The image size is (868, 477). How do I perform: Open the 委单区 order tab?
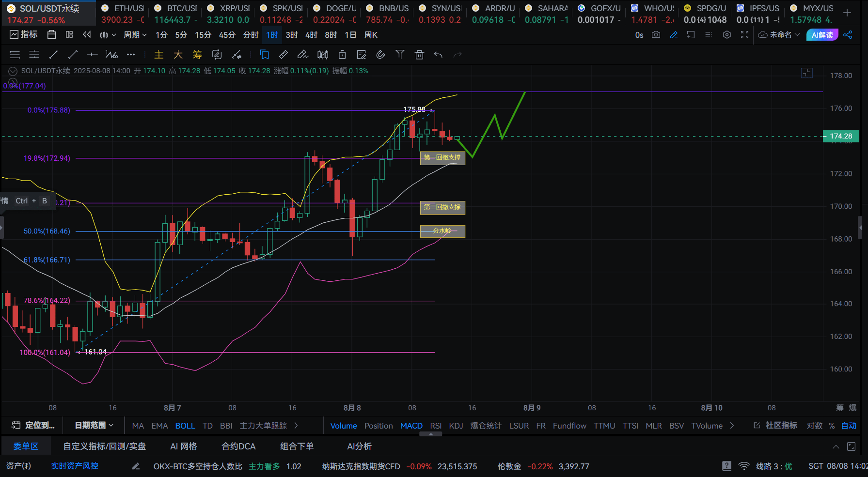26,446
